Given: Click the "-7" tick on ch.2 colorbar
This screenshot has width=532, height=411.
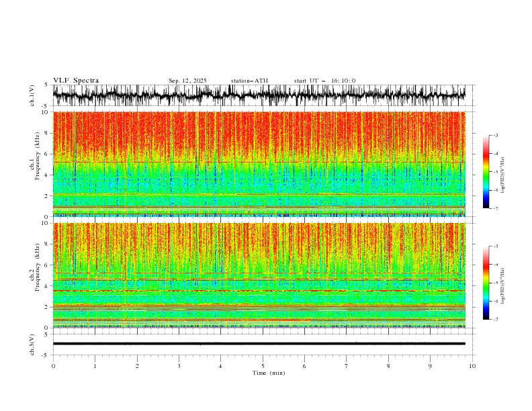Looking at the screenshot, I should pos(495,320).
